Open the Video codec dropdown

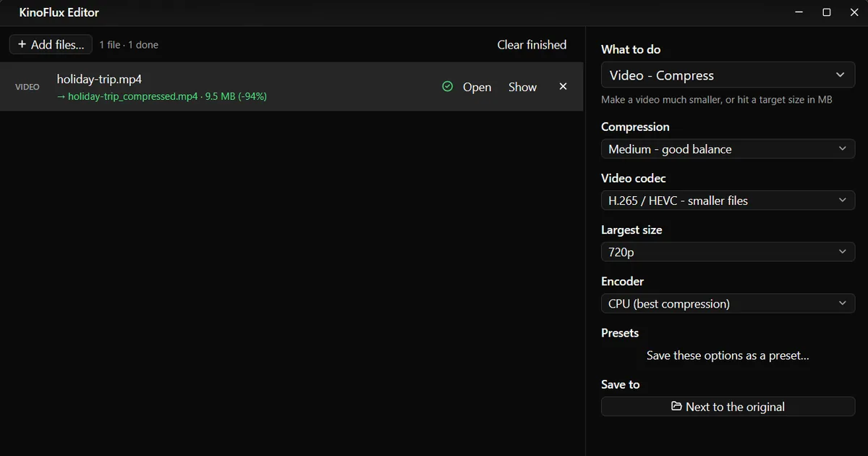728,200
